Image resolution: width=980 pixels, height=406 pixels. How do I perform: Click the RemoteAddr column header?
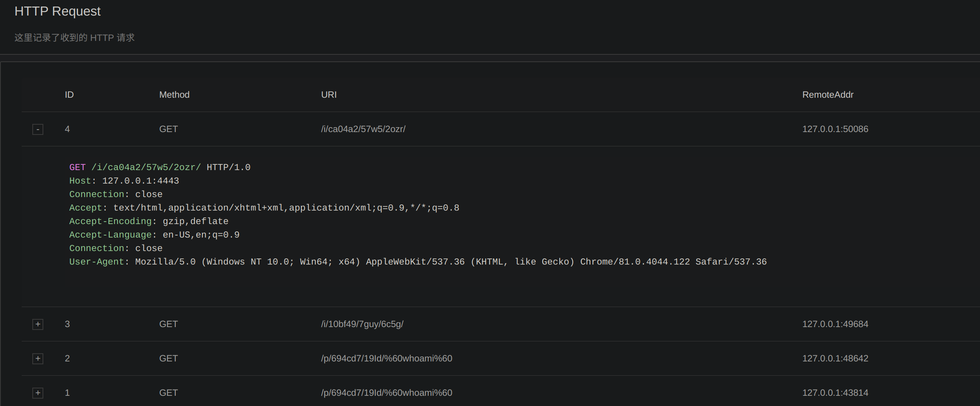pos(828,94)
